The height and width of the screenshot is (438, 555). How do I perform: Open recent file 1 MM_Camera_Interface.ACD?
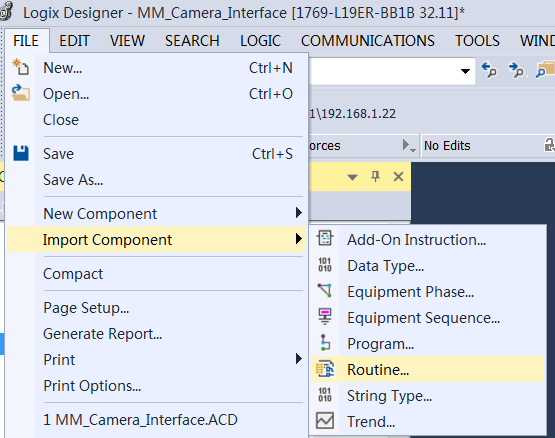click(x=156, y=420)
